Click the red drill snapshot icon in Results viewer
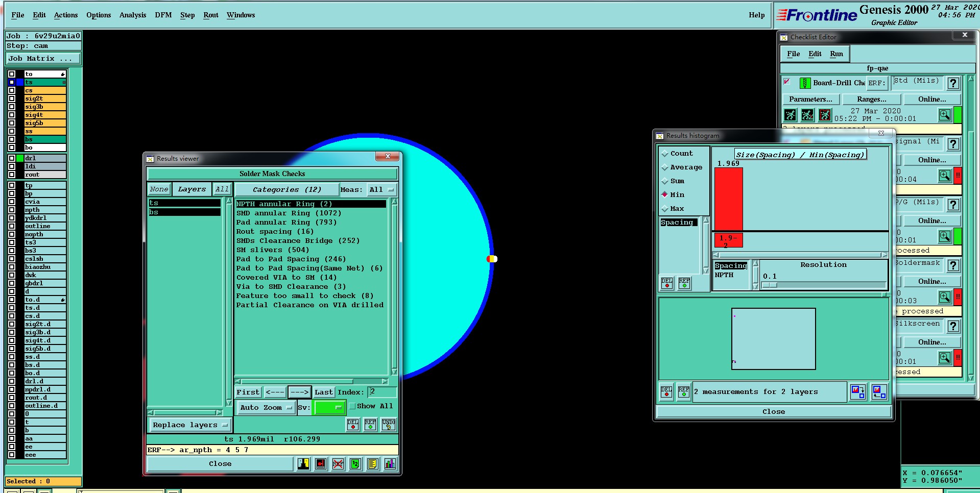The image size is (980, 493). coord(321,464)
